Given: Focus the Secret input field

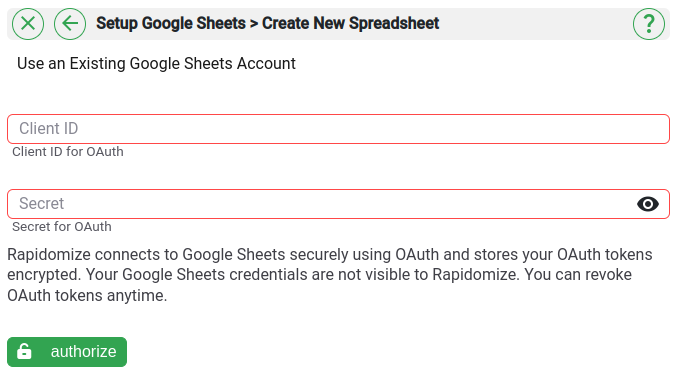Looking at the screenshot, I should [338, 204].
